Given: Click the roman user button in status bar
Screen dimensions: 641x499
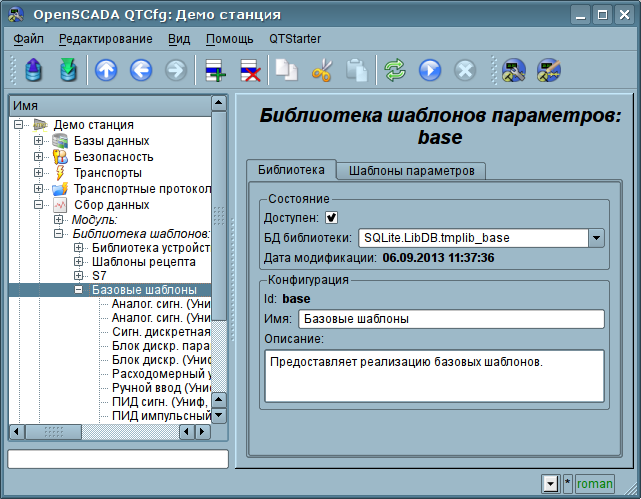Looking at the screenshot, I should [x=594, y=484].
